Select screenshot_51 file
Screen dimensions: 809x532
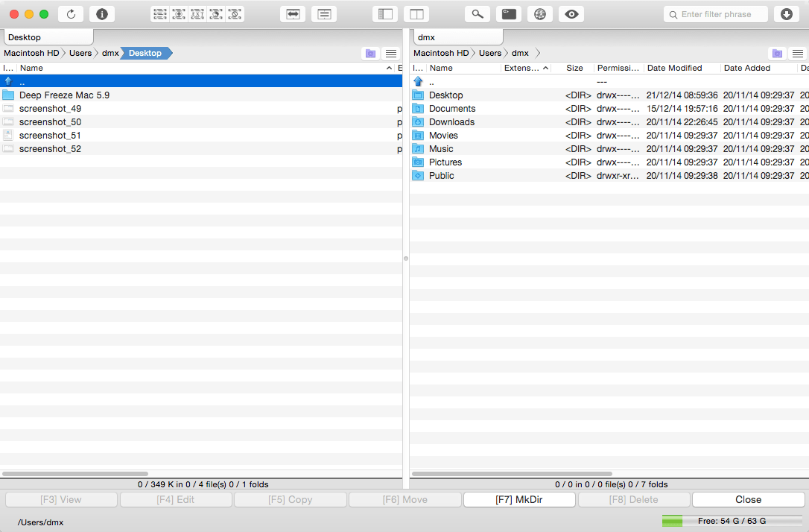point(201,135)
